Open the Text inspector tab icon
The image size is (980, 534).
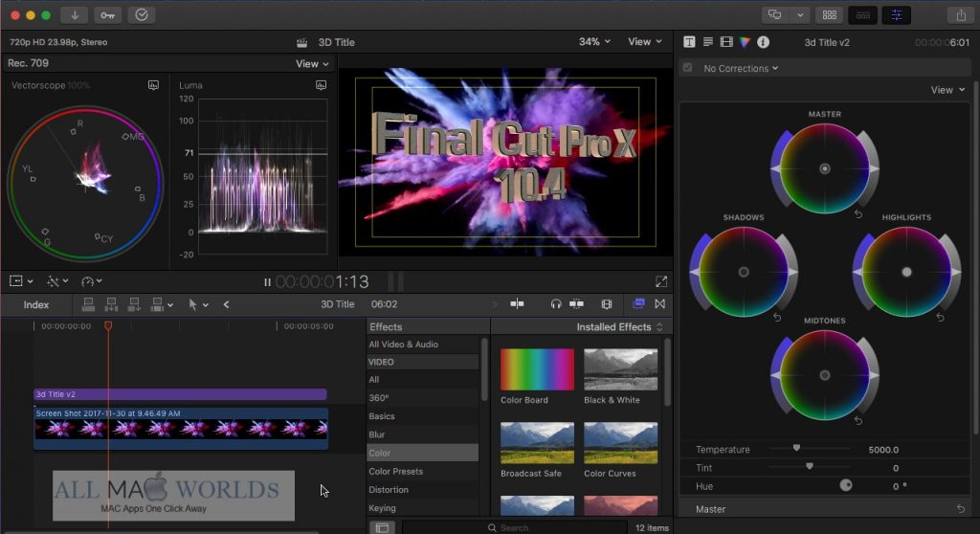tap(689, 42)
